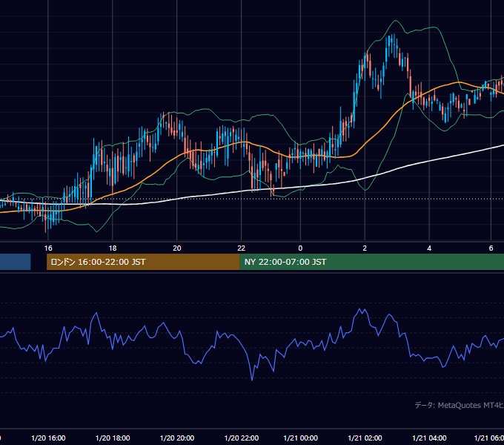This screenshot has height=445, width=504.
Task: Click the 4 hour axis label
Action: (x=429, y=248)
